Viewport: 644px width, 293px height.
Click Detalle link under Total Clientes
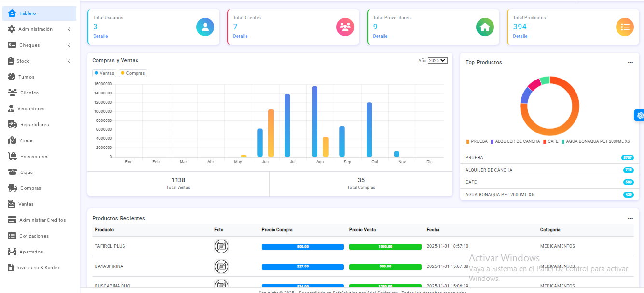[240, 36]
